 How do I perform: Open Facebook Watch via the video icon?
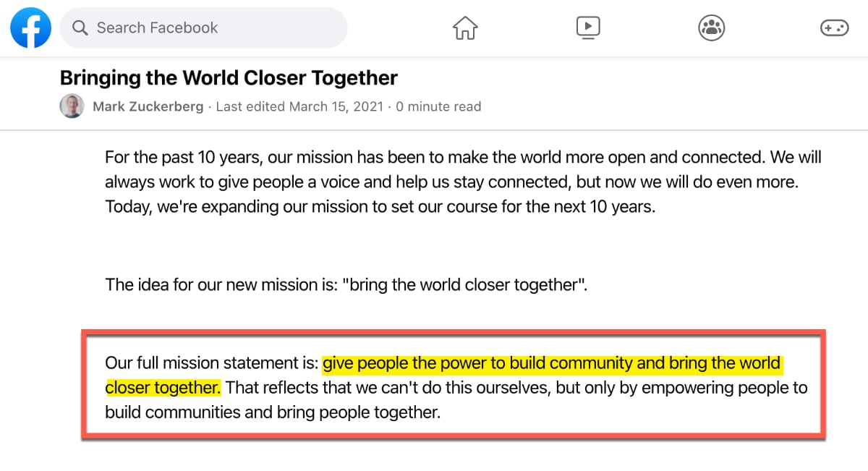click(588, 27)
